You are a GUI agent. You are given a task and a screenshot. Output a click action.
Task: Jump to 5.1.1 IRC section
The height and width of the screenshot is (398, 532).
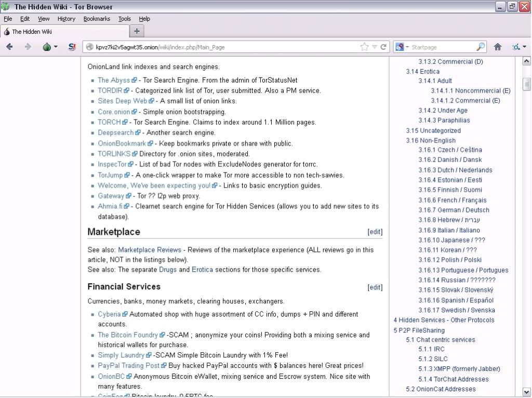click(432, 349)
